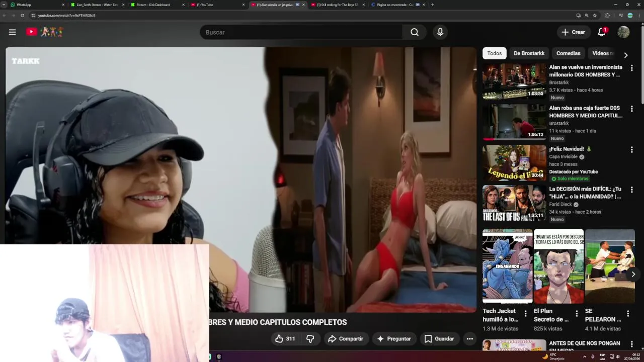Click the search magnifier button
This screenshot has height=362, width=644.
(x=414, y=32)
